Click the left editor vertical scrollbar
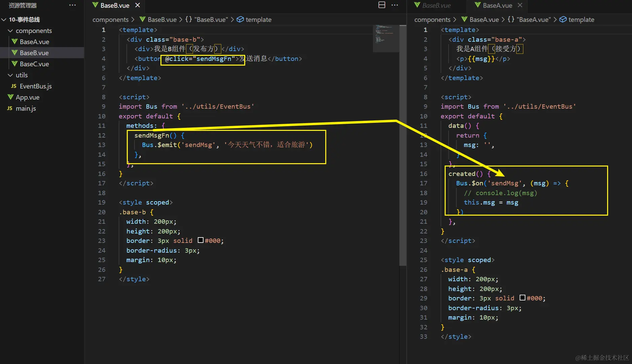 403,145
